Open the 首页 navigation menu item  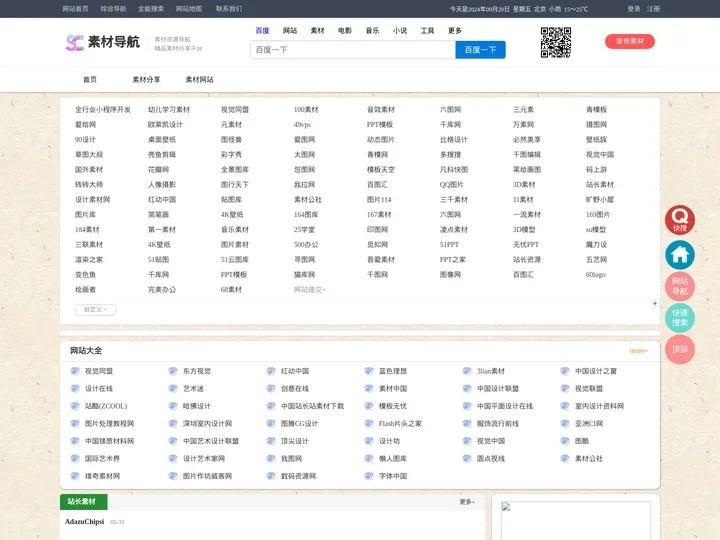(x=90, y=79)
